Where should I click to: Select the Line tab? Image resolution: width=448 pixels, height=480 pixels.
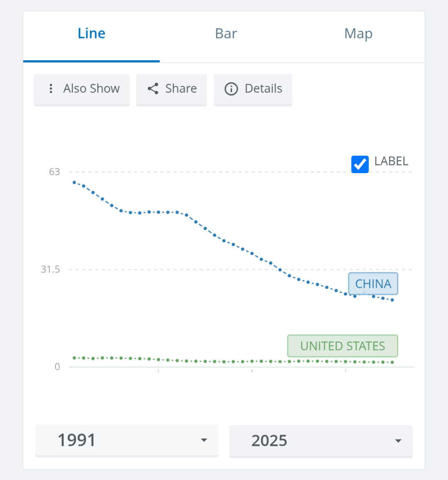(x=91, y=34)
